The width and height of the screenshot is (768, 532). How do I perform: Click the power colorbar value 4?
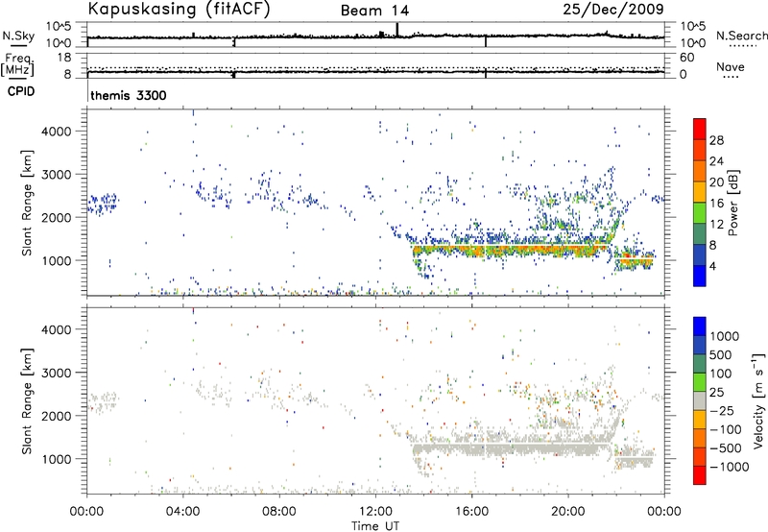(x=712, y=266)
